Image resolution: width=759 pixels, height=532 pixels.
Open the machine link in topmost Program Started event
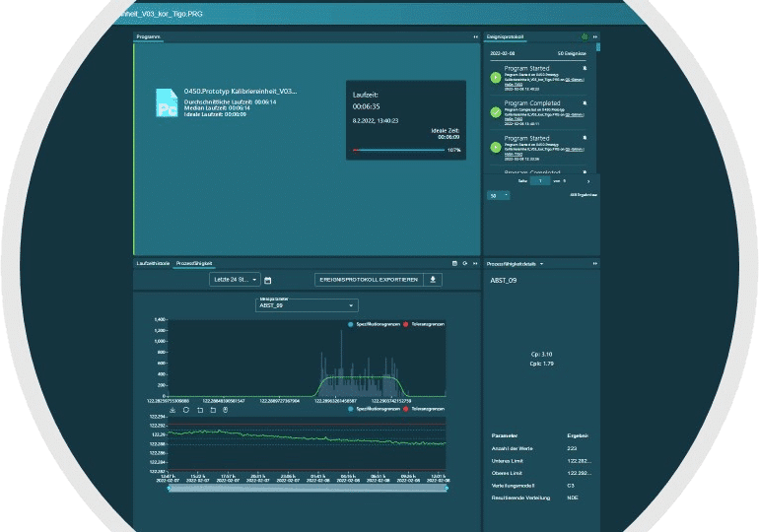[x=575, y=80]
